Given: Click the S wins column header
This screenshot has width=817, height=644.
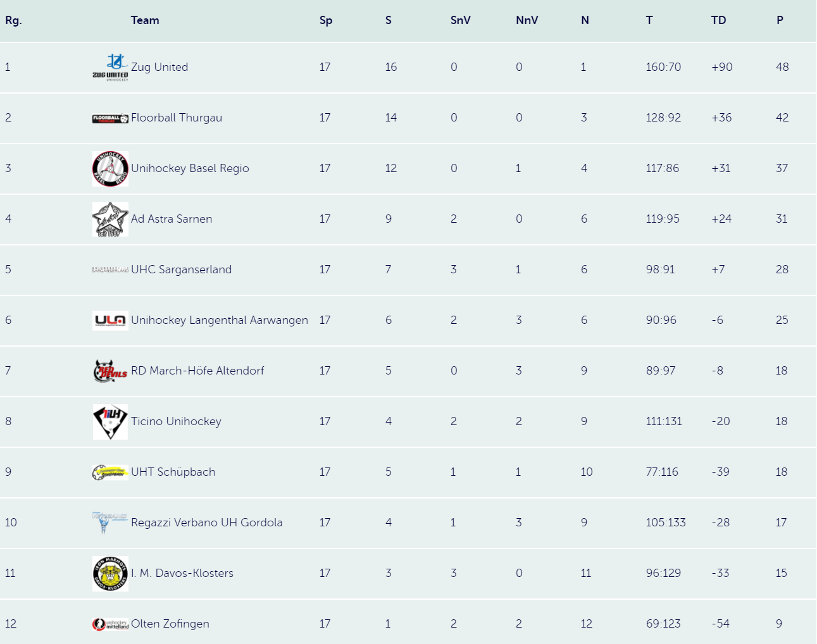Looking at the screenshot, I should [x=389, y=20].
